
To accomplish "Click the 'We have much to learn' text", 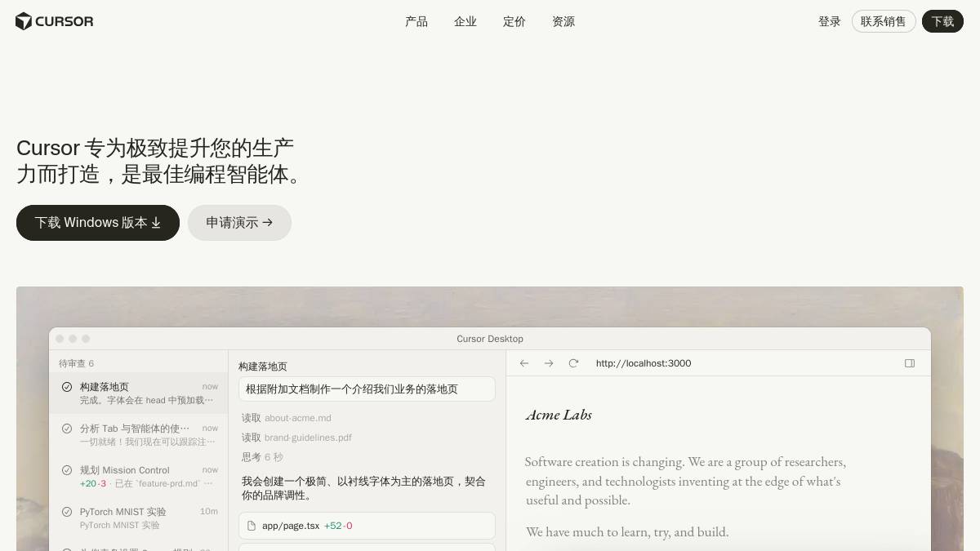I will coord(627,532).
